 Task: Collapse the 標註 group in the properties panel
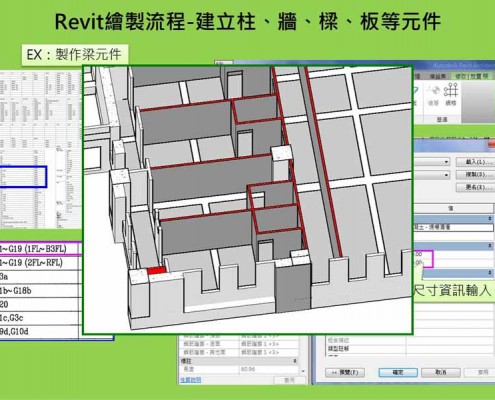pyautogui.click(x=295, y=361)
